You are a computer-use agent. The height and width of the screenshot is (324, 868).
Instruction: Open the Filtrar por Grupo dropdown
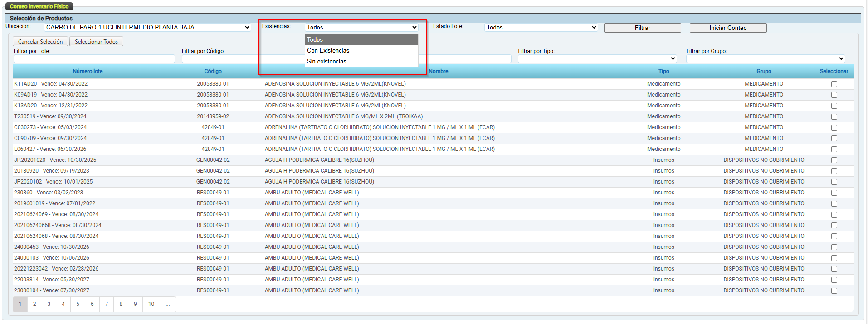(x=765, y=59)
